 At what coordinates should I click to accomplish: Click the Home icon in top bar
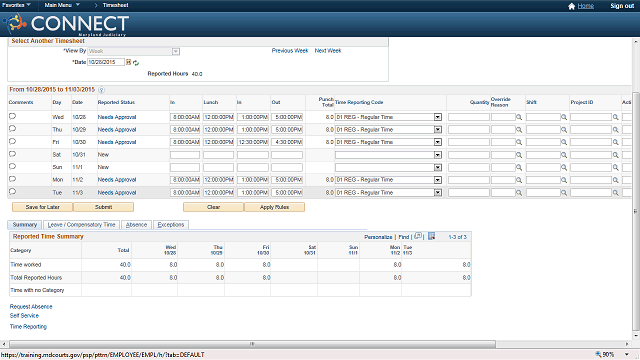pyautogui.click(x=571, y=6)
